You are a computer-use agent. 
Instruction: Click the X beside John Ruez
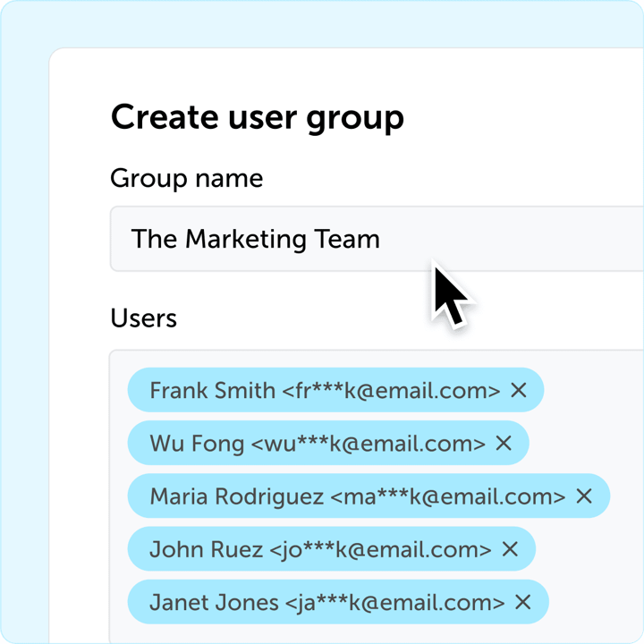(510, 548)
